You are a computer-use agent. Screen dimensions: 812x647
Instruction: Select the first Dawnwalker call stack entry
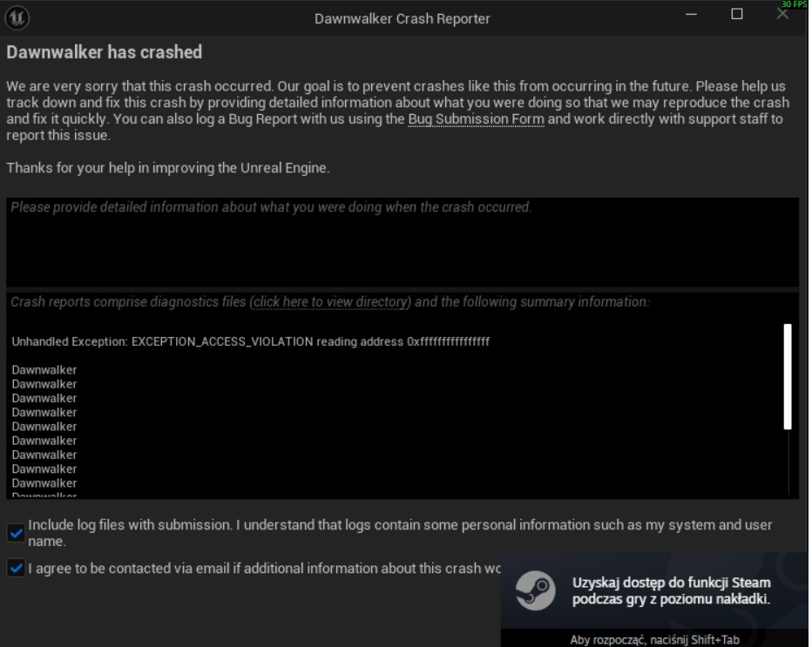coord(44,370)
